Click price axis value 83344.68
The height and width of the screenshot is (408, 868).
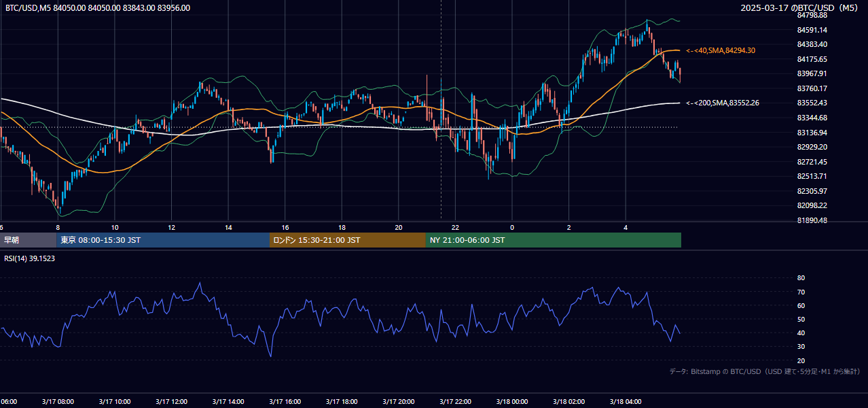(812, 118)
